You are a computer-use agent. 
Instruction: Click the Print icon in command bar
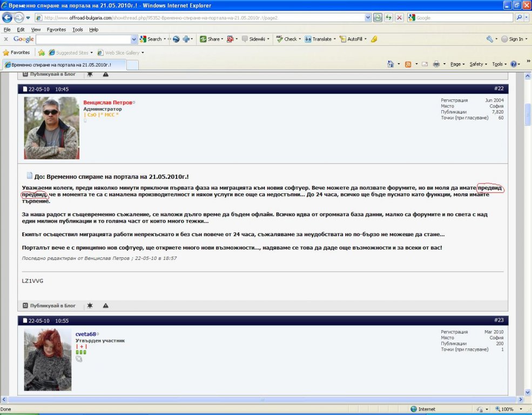(x=436, y=64)
